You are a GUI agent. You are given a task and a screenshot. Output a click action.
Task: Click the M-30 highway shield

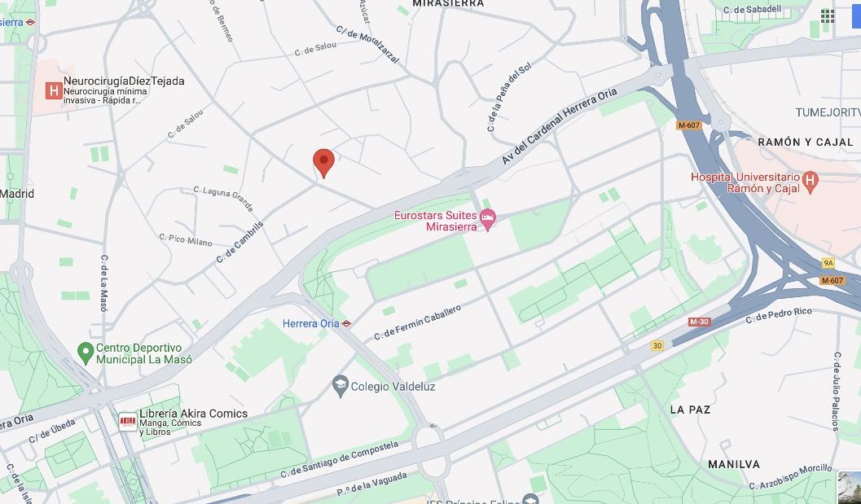pos(699,322)
